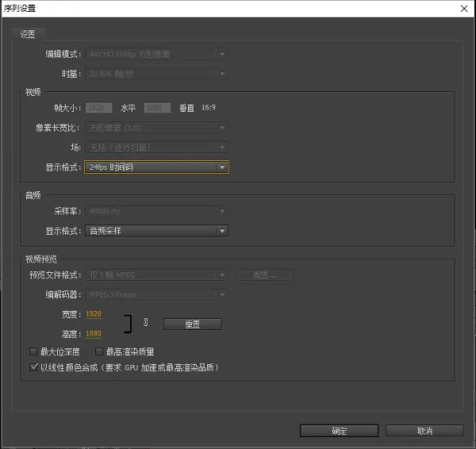Switch to the 设置 tab
The height and width of the screenshot is (449, 476).
28,34
